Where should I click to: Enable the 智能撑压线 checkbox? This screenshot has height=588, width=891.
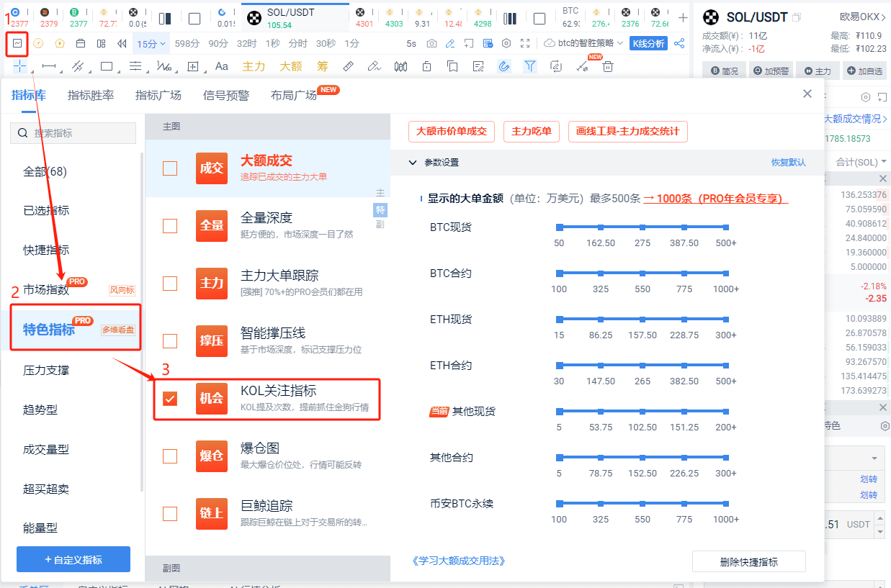click(x=170, y=341)
